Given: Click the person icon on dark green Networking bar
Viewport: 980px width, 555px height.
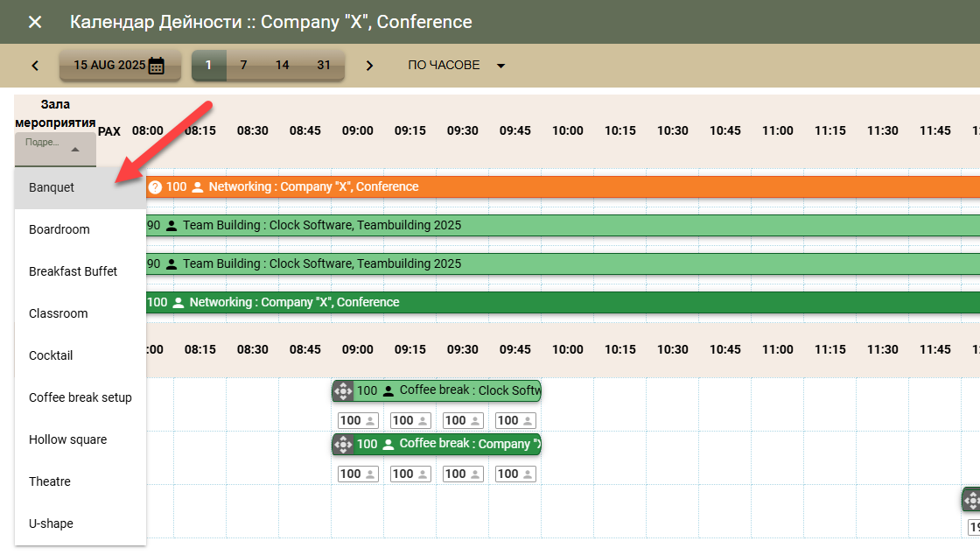Looking at the screenshot, I should 178,303.
